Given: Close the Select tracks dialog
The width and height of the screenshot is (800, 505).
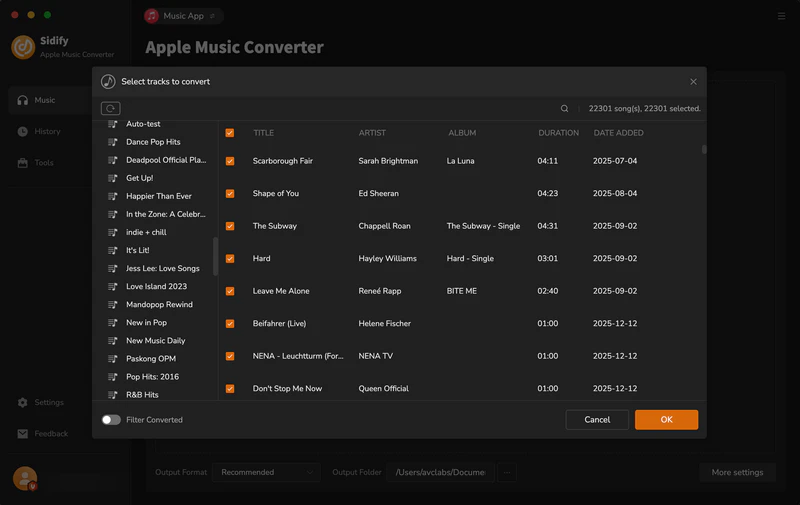Looking at the screenshot, I should (x=693, y=82).
